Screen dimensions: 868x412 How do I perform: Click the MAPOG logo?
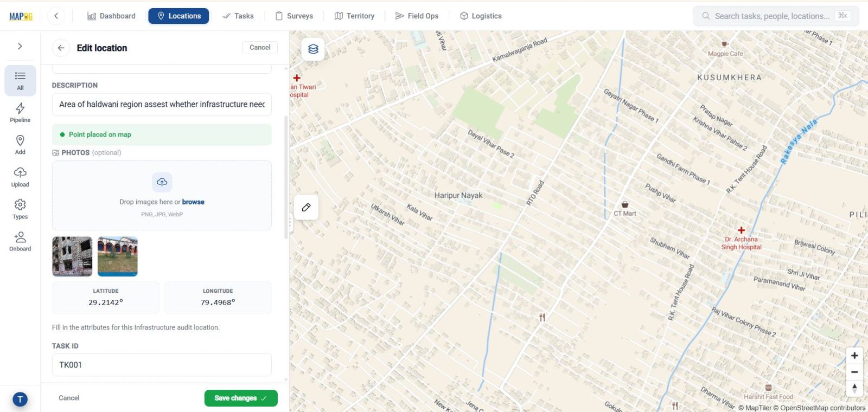(21, 16)
